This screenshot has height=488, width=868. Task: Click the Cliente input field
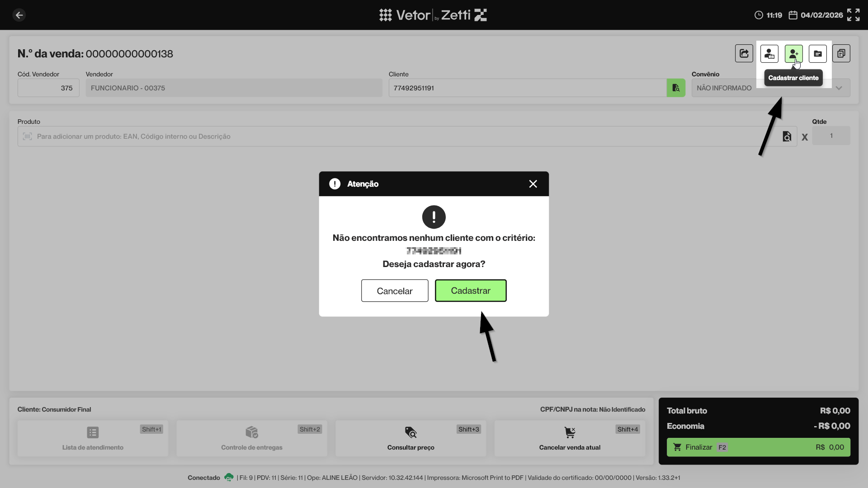coord(527,88)
